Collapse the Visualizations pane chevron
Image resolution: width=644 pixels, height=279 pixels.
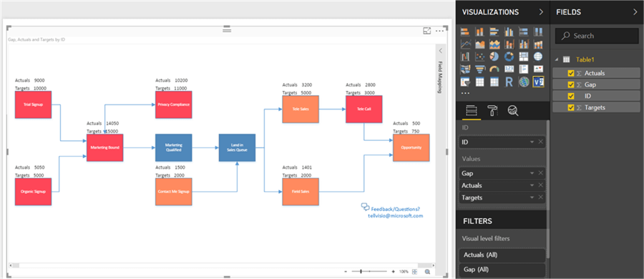click(x=542, y=12)
